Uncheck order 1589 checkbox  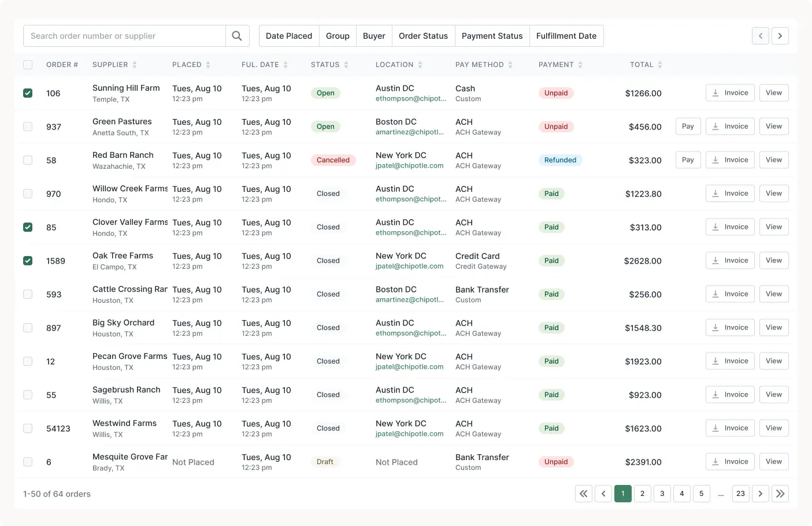[28, 261]
